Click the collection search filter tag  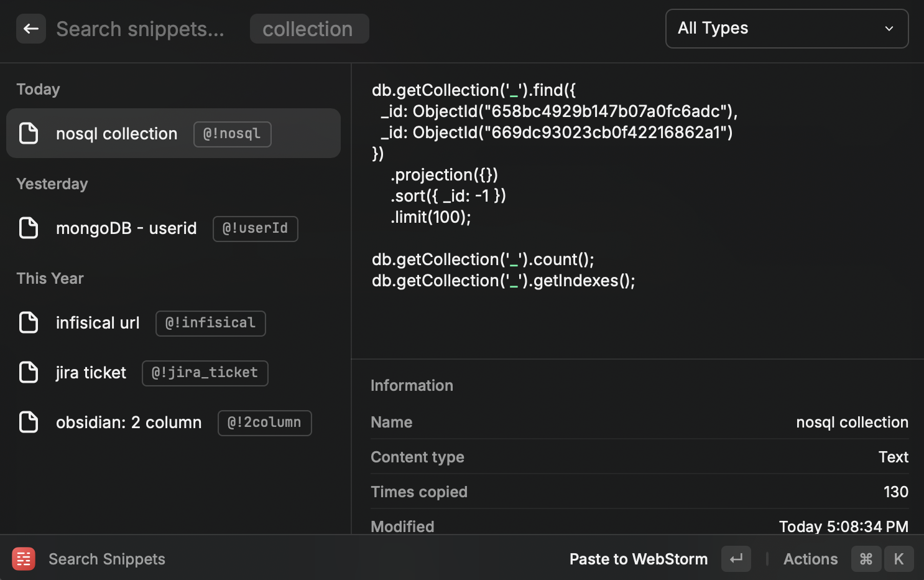tap(308, 29)
